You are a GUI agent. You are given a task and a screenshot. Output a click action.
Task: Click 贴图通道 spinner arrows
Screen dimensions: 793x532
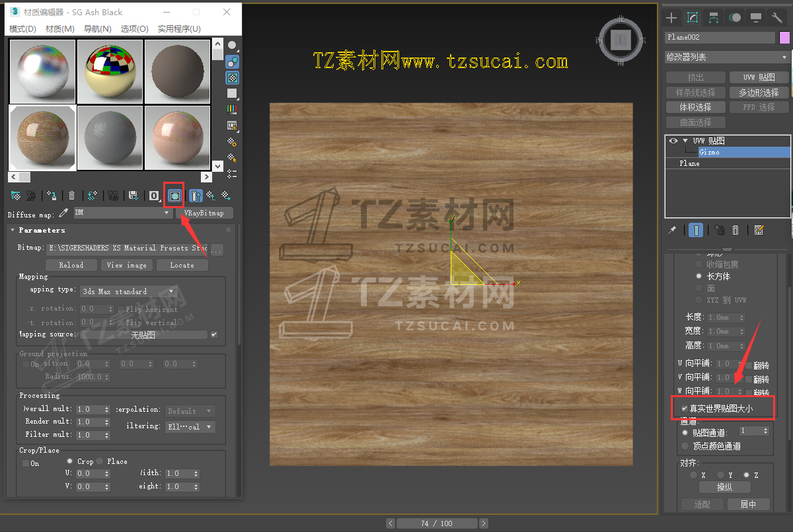click(x=765, y=431)
